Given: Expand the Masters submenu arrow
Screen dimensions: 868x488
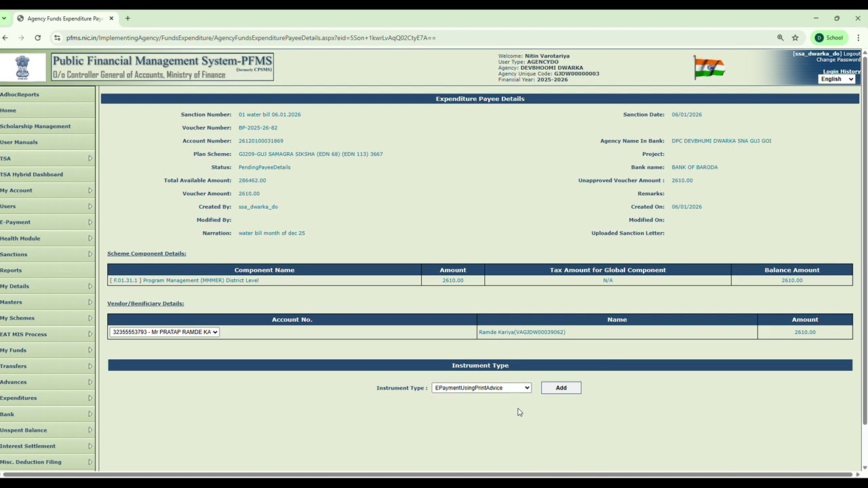Looking at the screenshot, I should point(90,302).
